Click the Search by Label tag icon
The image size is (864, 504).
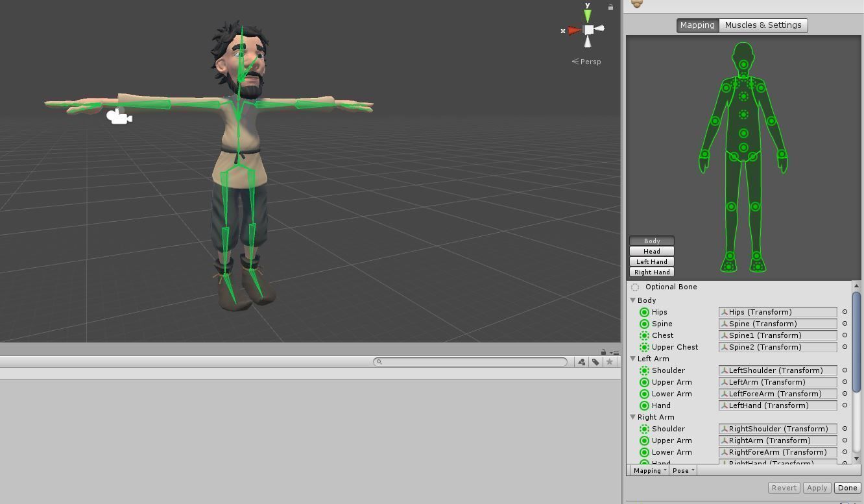tap(595, 362)
